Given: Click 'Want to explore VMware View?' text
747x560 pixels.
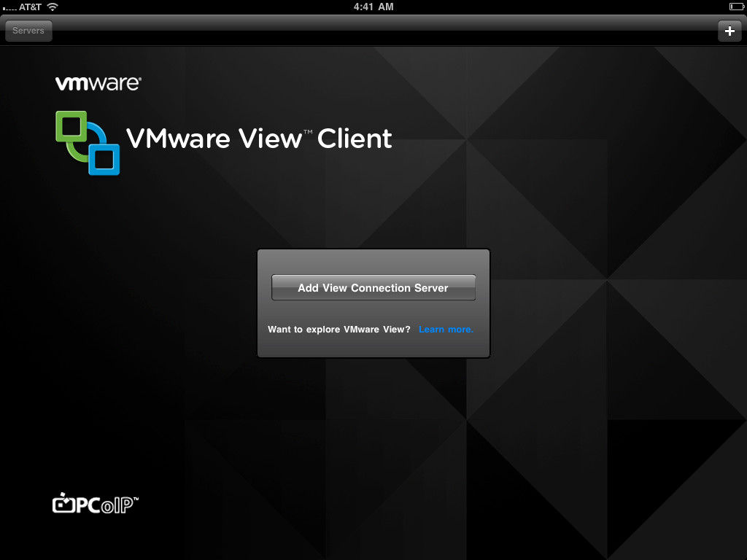Looking at the screenshot, I should (x=338, y=330).
